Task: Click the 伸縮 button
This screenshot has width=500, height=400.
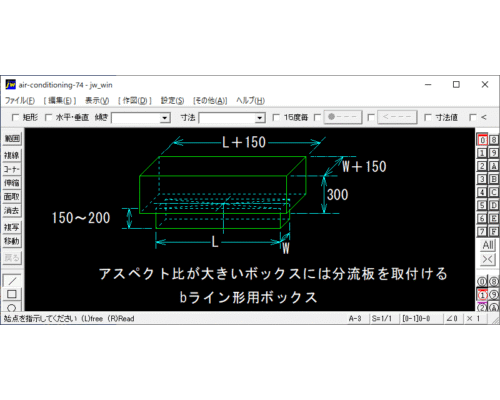Action: [x=12, y=183]
